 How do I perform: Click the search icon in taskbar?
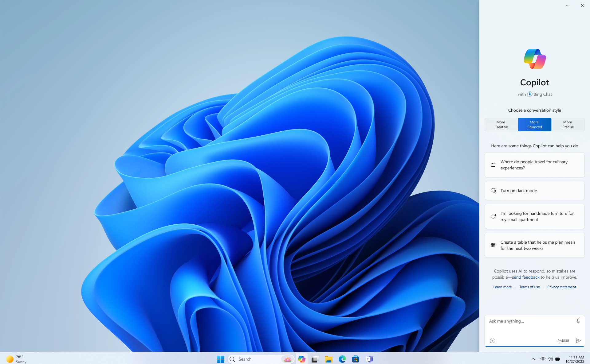click(x=233, y=359)
